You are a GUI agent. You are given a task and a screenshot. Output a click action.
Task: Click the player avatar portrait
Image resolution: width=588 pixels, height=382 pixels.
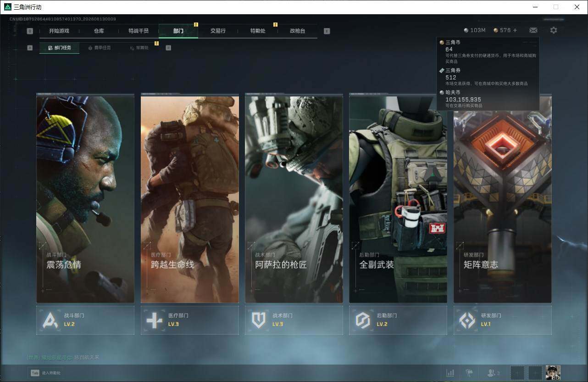coord(553,373)
